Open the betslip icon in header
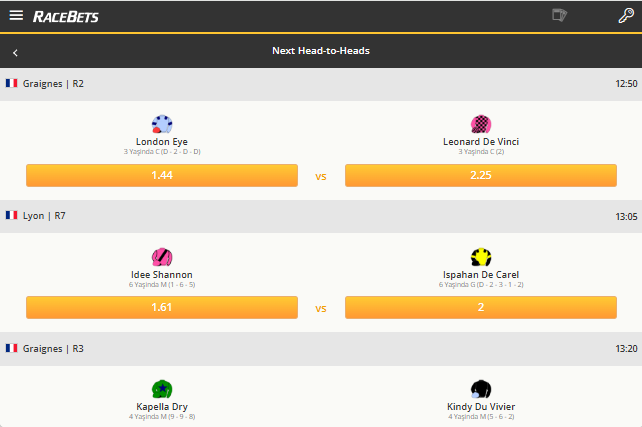 click(560, 16)
